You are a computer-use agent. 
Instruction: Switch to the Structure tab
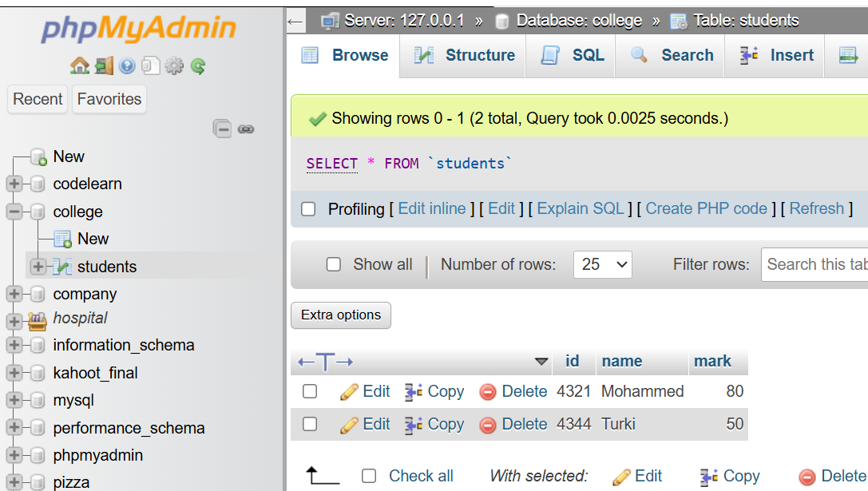click(x=464, y=55)
